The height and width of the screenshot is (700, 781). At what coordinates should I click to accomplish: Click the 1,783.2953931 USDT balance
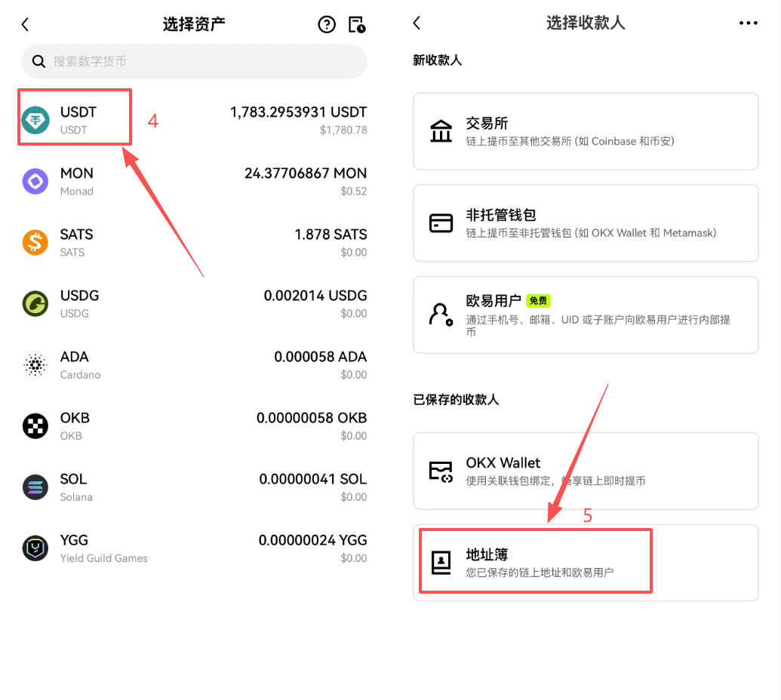(298, 112)
